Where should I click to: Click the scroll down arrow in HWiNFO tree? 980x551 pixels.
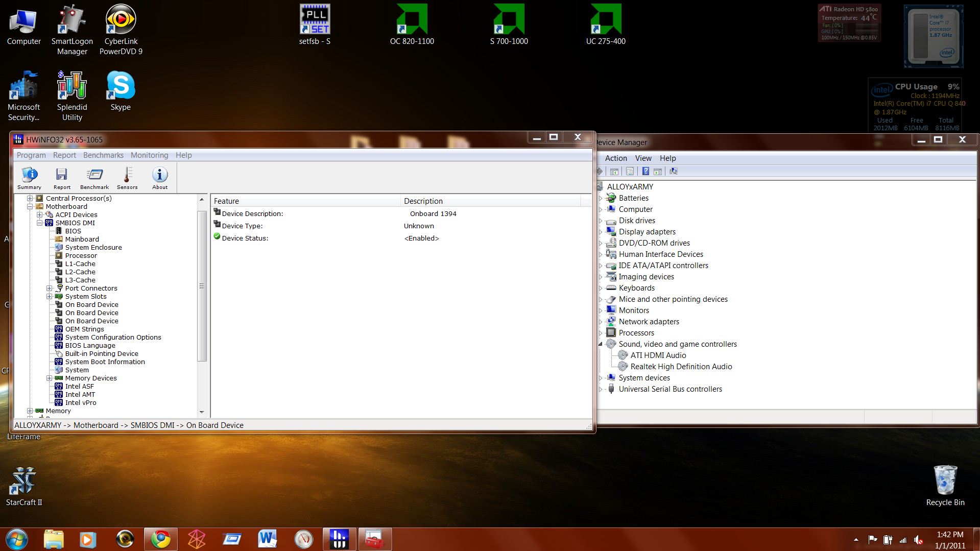click(x=202, y=412)
